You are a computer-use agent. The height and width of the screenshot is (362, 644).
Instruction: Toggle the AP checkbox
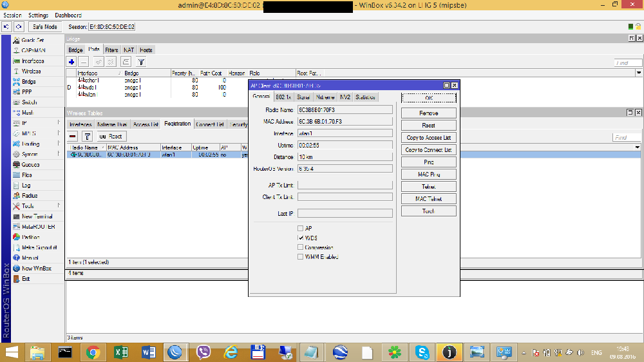coord(300,229)
